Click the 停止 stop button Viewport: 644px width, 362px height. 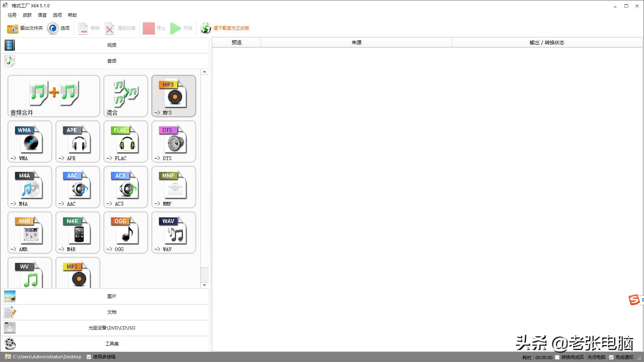(x=154, y=28)
